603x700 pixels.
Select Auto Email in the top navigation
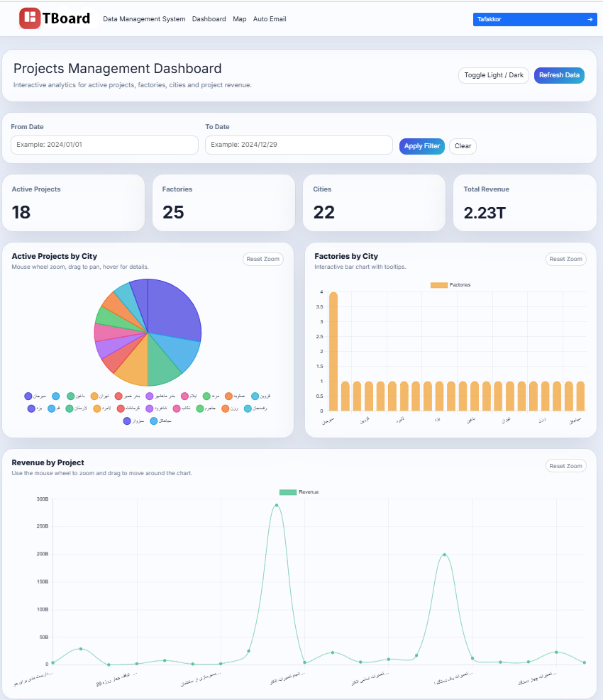(x=270, y=19)
